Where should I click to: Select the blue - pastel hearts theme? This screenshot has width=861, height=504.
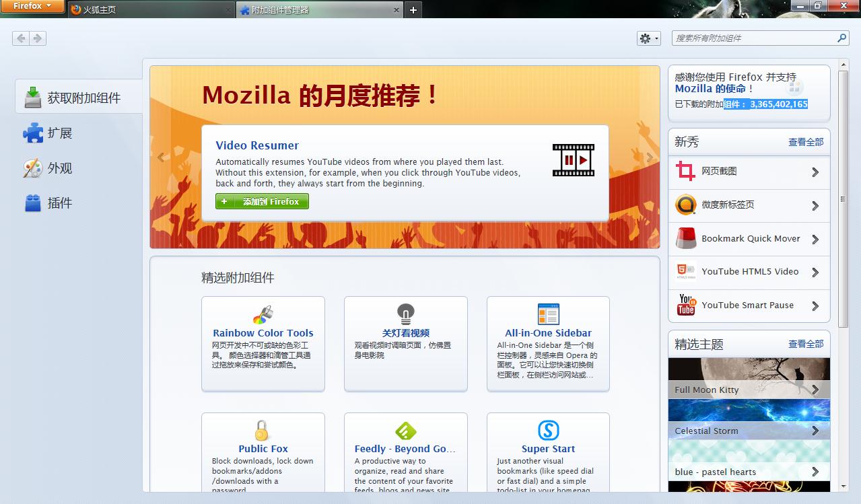click(749, 460)
